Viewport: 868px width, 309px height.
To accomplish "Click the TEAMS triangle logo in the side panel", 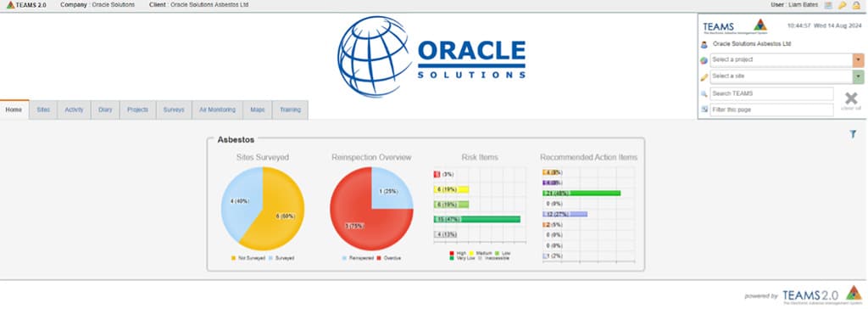I will pyautogui.click(x=760, y=25).
